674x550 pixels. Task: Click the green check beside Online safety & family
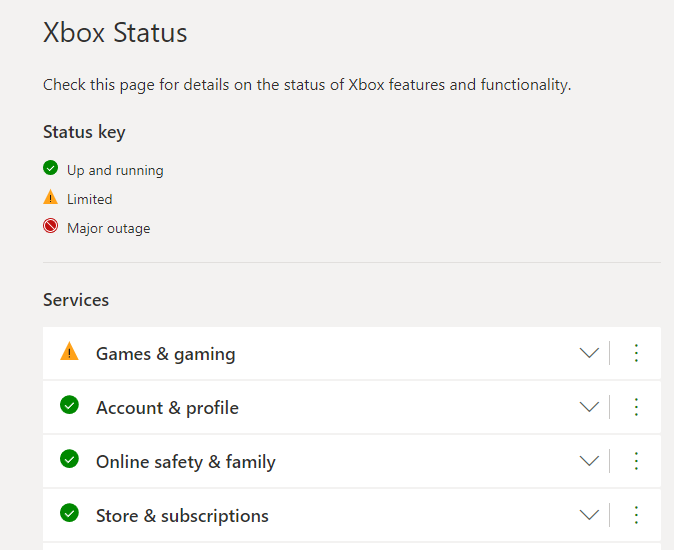tap(69, 459)
